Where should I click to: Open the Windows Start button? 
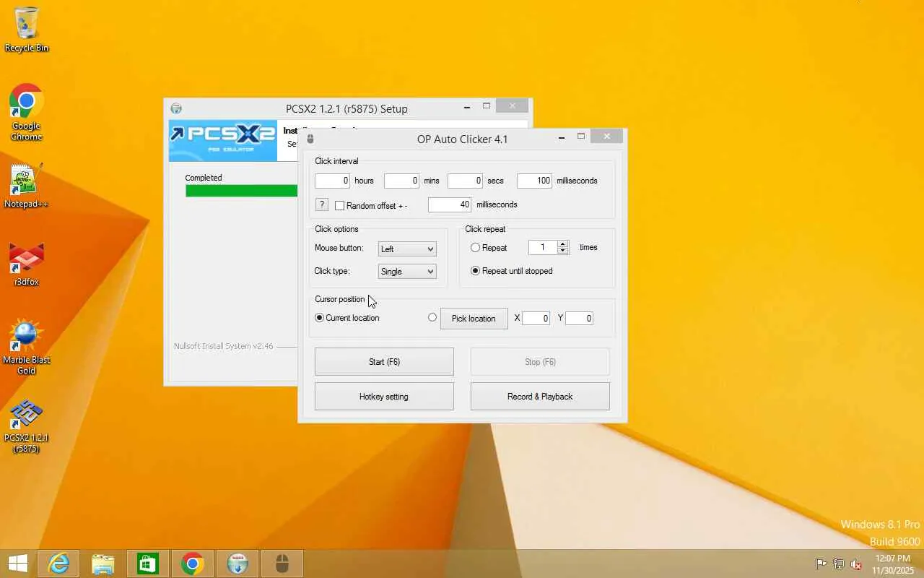tap(18, 564)
